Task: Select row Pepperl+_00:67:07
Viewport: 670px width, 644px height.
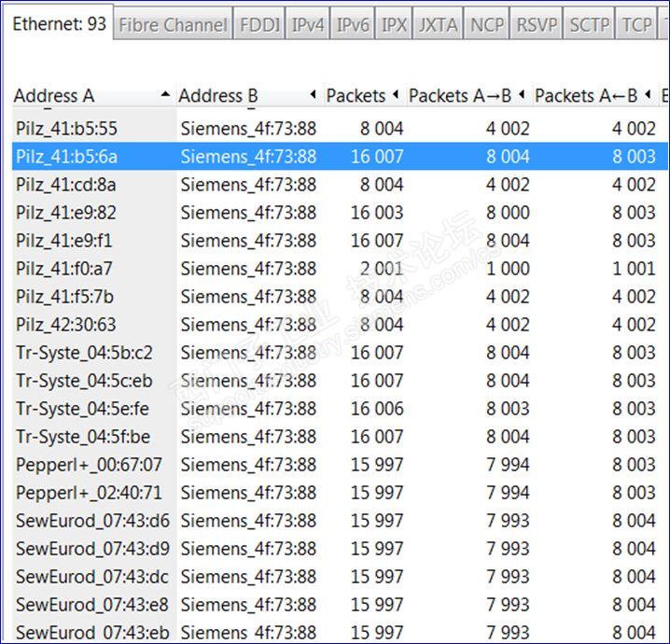Action: coord(340,465)
